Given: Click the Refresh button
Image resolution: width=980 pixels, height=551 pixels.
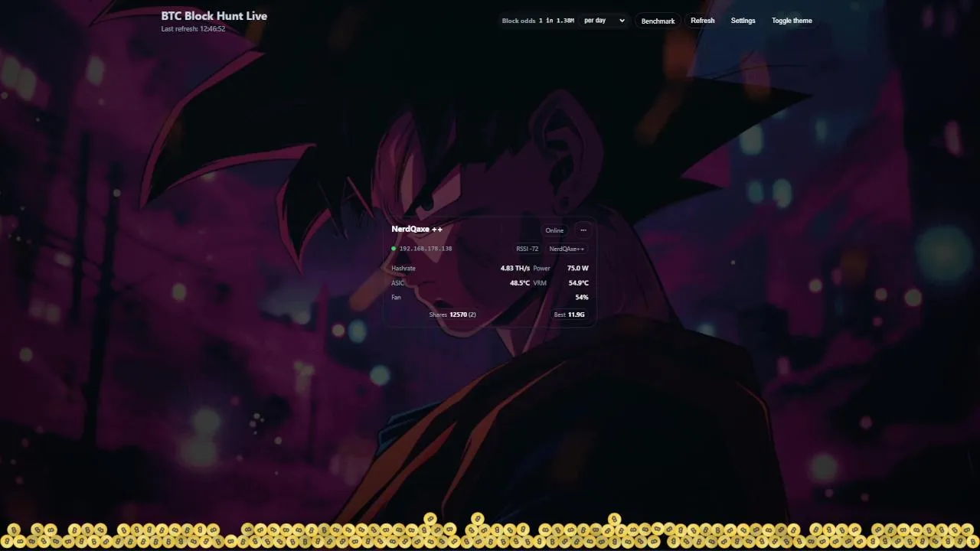Looking at the screenshot, I should (x=702, y=21).
